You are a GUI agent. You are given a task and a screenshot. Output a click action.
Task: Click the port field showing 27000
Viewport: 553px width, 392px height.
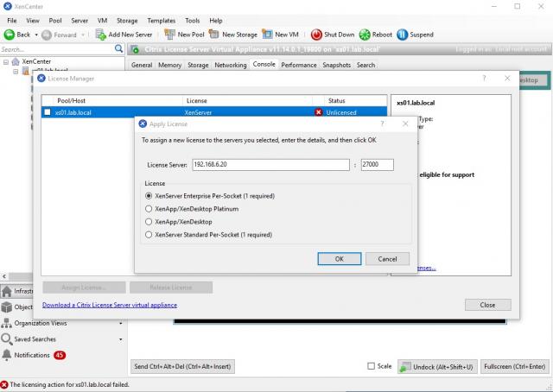coord(377,165)
